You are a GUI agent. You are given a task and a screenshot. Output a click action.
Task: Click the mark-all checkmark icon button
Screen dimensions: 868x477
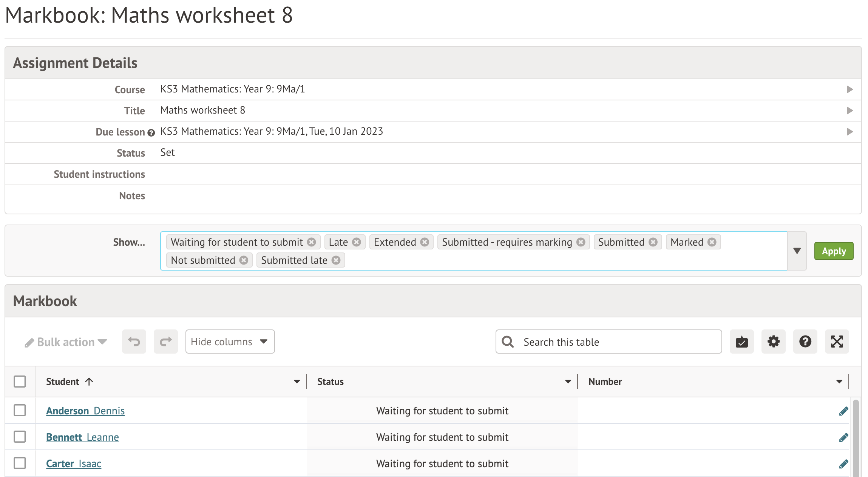point(741,342)
